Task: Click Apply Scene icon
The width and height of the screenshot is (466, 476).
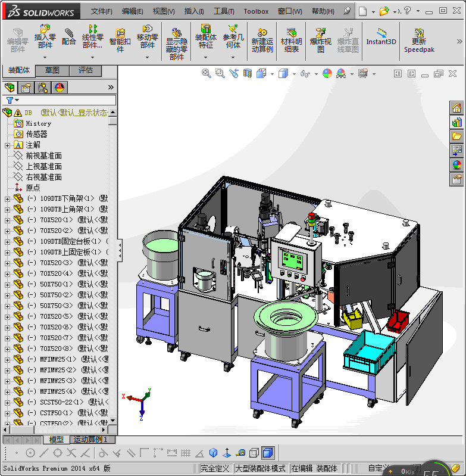Action: click(341, 73)
